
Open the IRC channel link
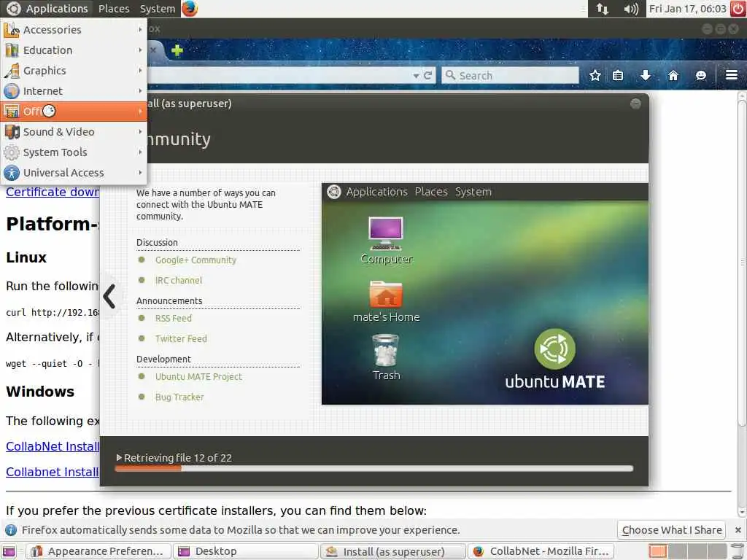point(179,281)
